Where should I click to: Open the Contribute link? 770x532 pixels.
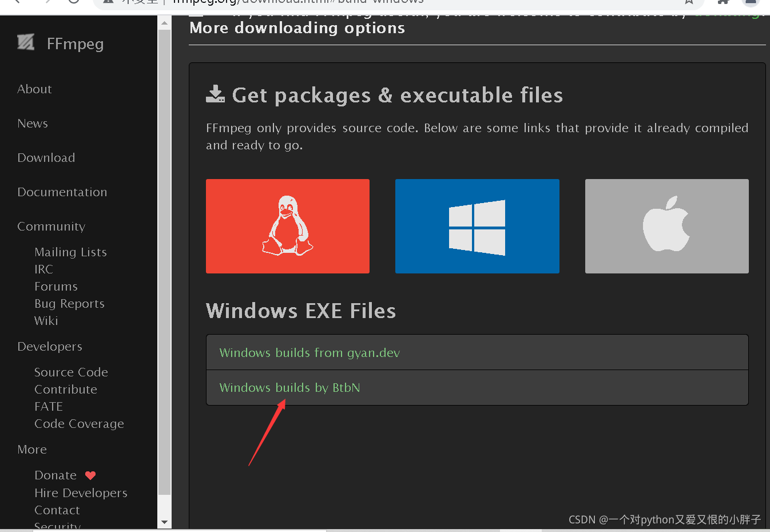[66, 390]
